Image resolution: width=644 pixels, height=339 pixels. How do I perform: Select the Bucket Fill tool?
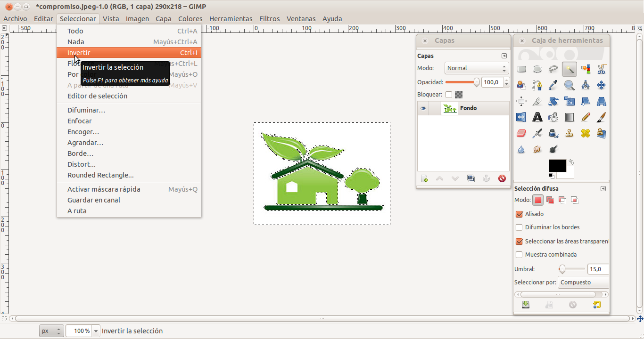coord(553,117)
